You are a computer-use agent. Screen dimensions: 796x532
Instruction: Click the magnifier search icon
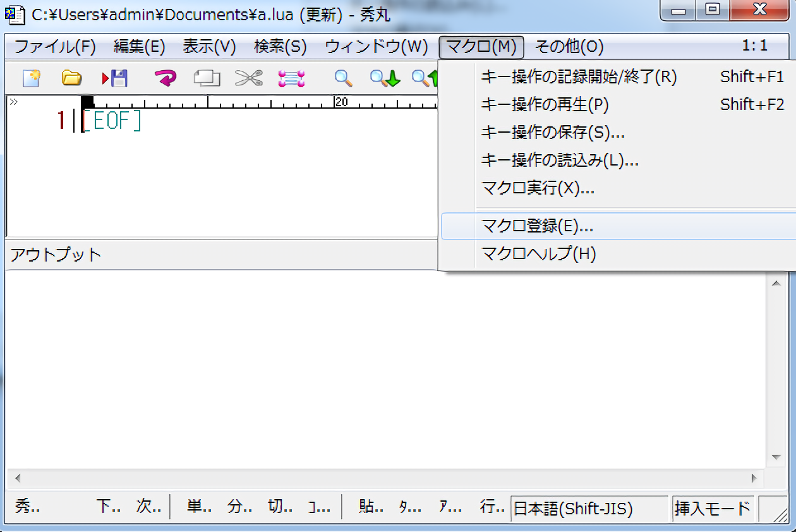click(x=343, y=78)
